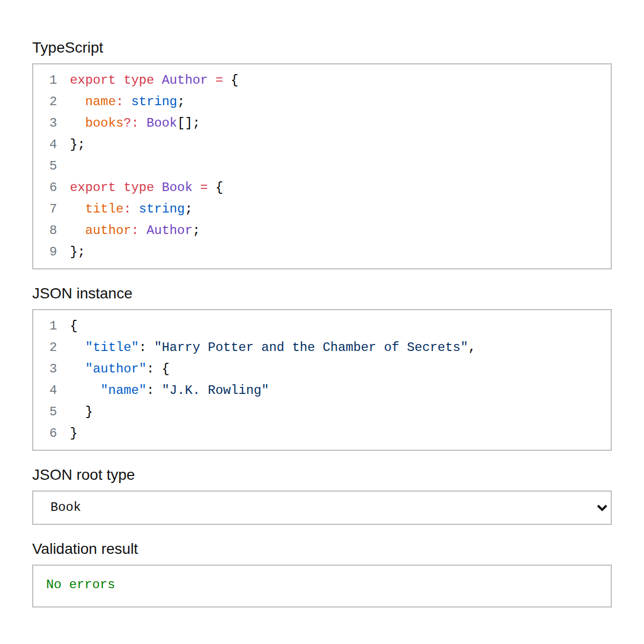Click the 'JSON root type' heading
Viewport: 644px width, 644px height.
(83, 475)
